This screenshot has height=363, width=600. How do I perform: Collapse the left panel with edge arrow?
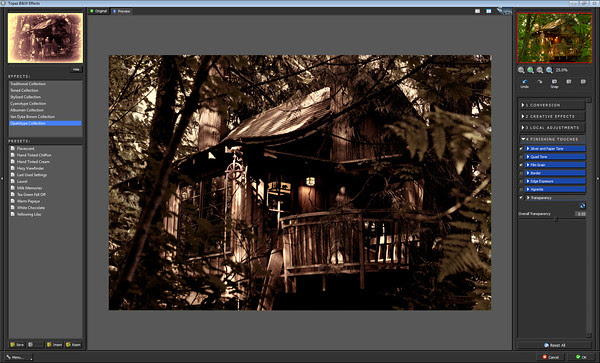[x=2, y=178]
